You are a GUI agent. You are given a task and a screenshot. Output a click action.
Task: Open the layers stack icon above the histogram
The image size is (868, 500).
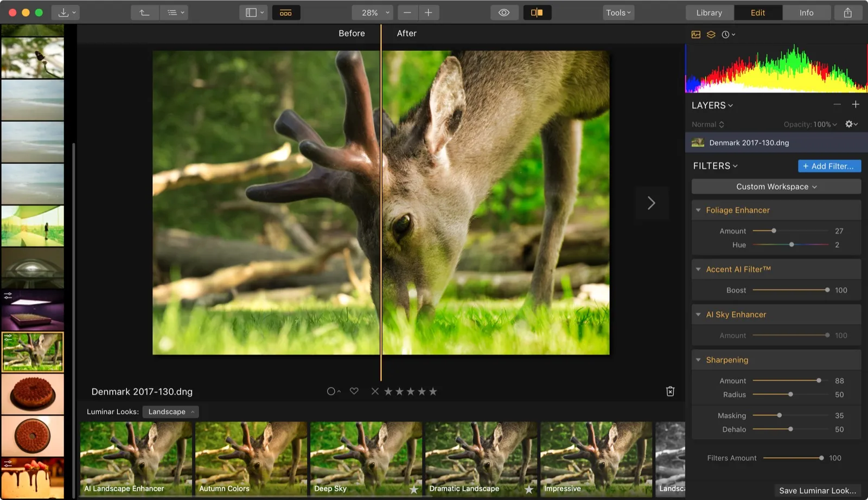pyautogui.click(x=711, y=34)
